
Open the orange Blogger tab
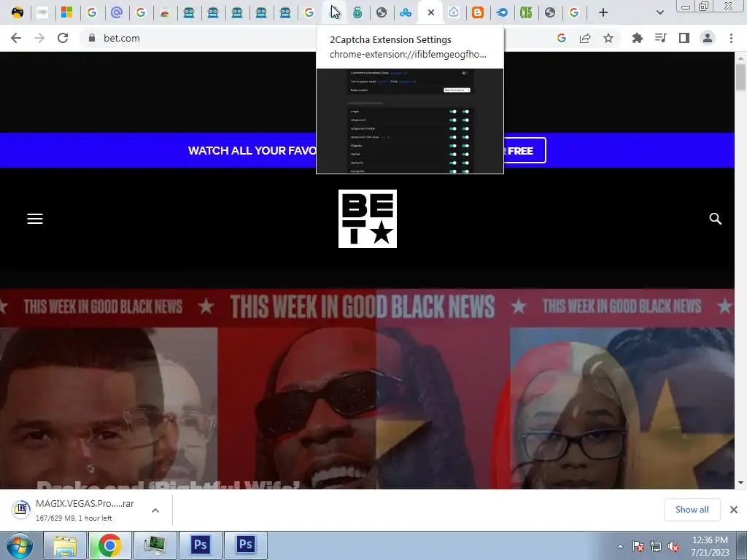[x=477, y=12]
